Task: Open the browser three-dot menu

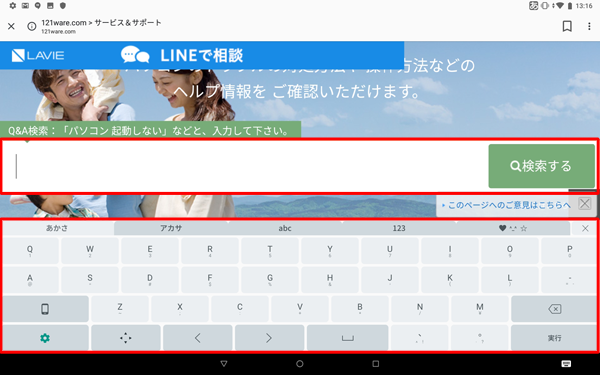Action: [589, 26]
